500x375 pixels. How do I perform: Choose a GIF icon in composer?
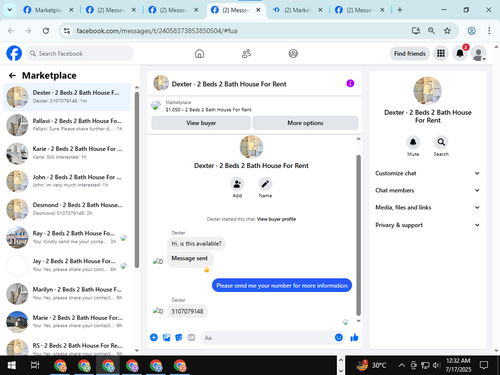(x=191, y=337)
